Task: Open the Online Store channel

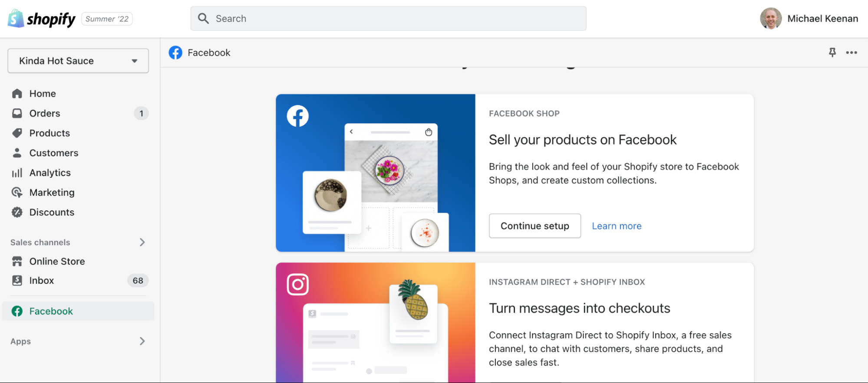Action: (x=57, y=261)
